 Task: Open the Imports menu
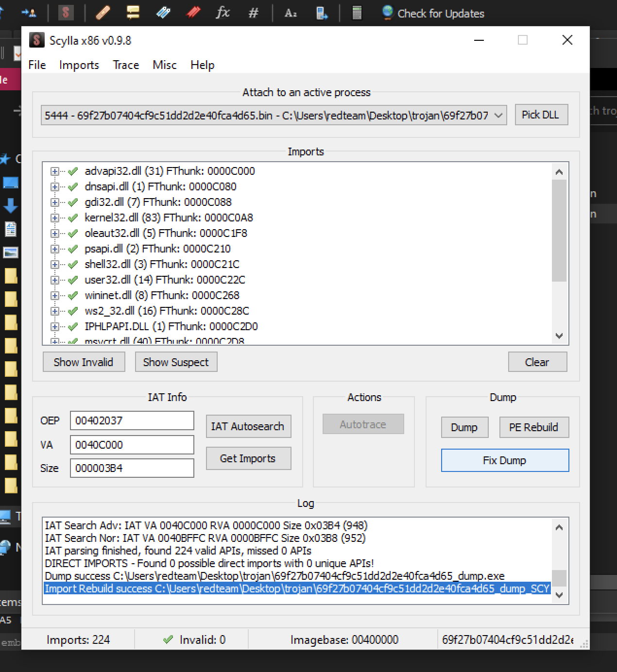pos(79,65)
